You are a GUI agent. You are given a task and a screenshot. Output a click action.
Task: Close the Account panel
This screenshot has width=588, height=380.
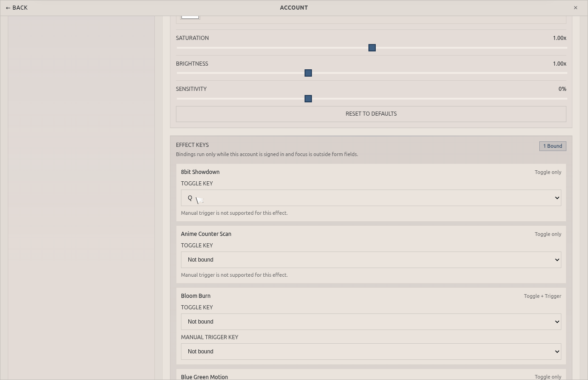575,7
